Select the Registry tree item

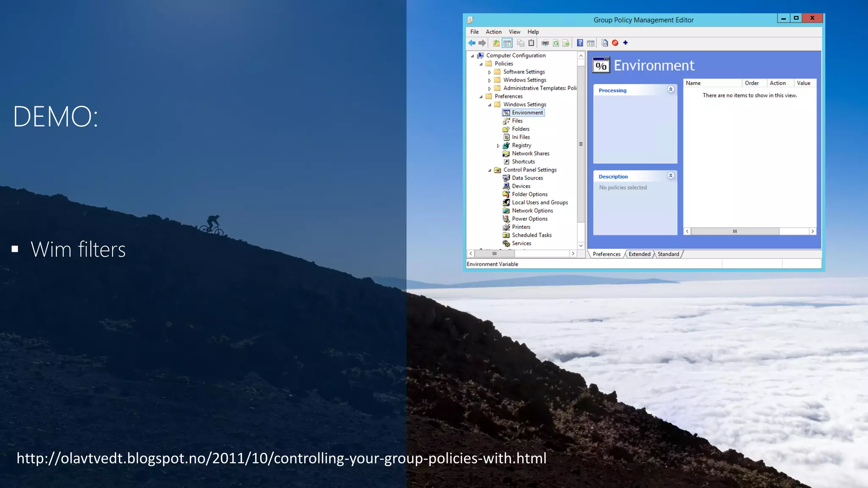coord(517,145)
